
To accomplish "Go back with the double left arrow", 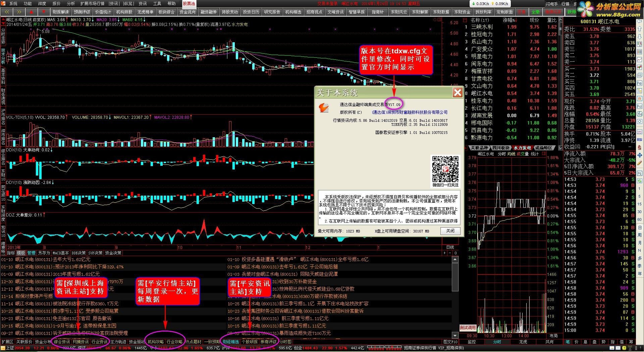I will (x=7, y=12).
